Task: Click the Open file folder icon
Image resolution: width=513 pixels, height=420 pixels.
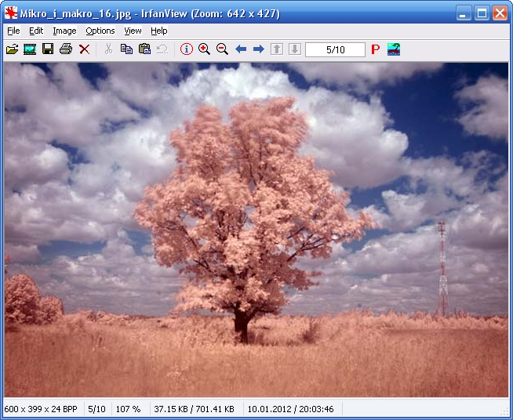Action: 12,49
